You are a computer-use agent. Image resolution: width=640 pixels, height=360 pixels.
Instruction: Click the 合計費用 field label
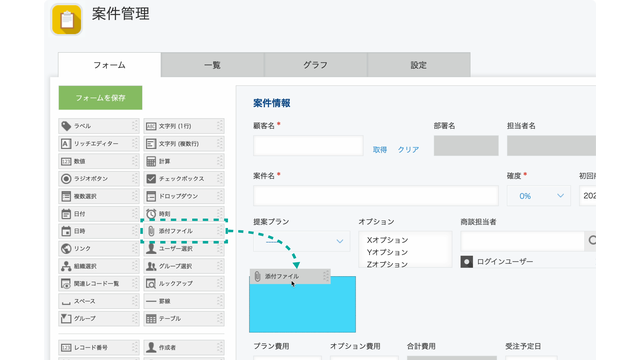coord(421,346)
